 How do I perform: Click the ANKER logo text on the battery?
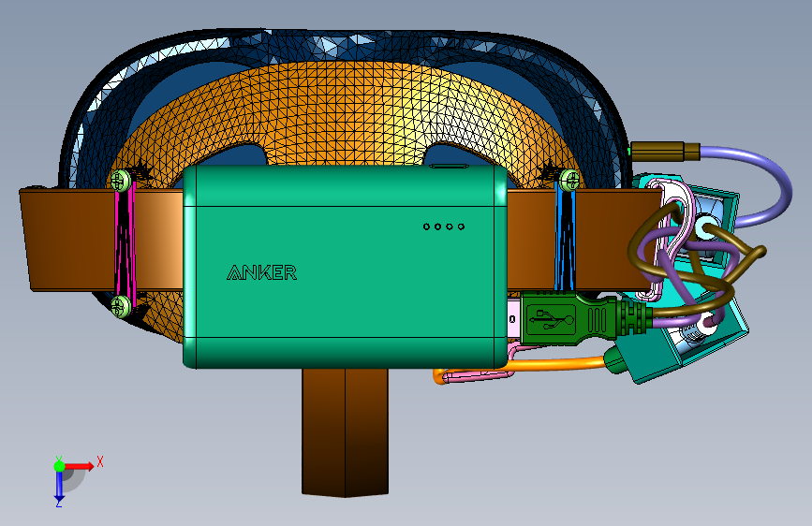coord(262,272)
